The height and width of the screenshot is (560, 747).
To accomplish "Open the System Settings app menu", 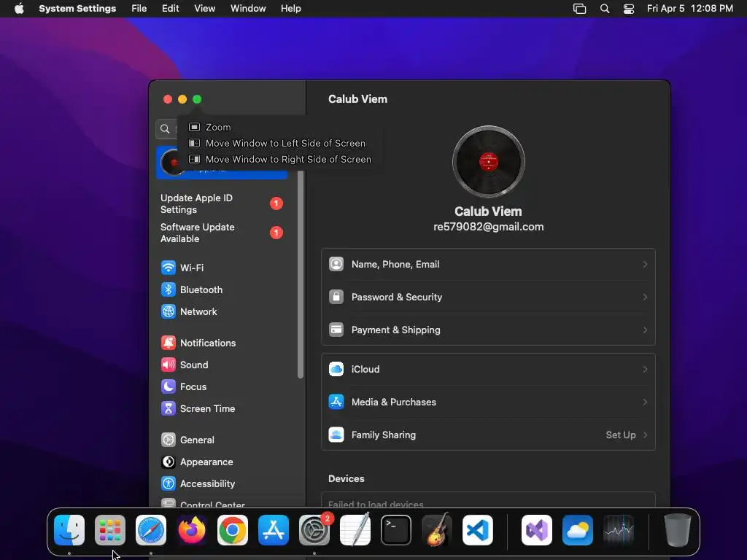I will pyautogui.click(x=77, y=9).
